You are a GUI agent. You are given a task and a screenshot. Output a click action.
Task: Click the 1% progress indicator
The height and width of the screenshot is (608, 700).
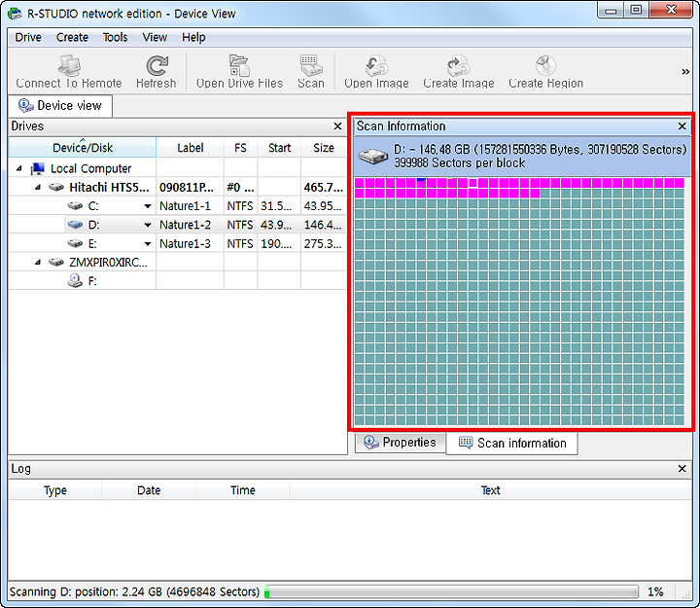pos(655,591)
